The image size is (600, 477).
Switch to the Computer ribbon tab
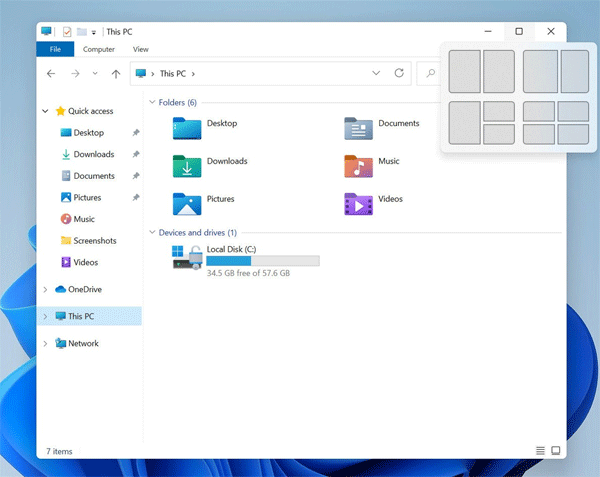click(x=99, y=49)
